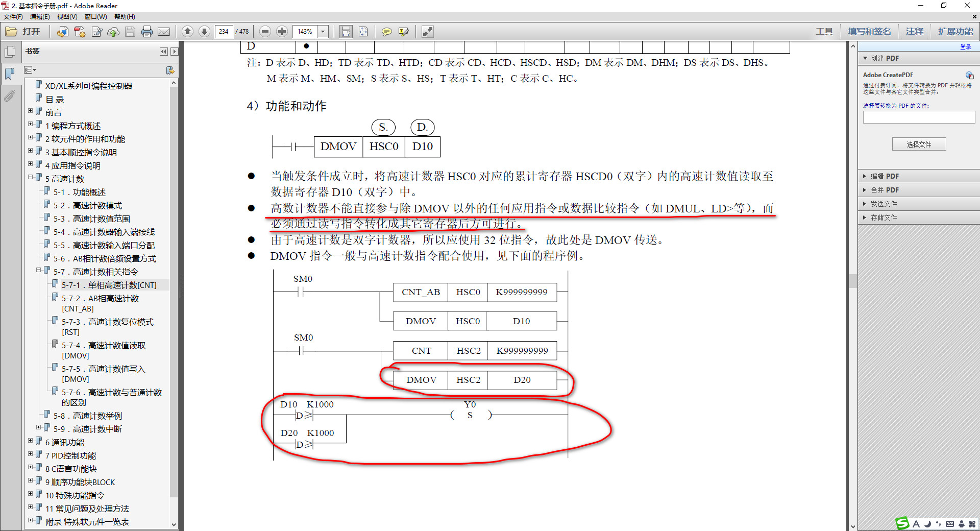Viewport: 980px width, 531px height.
Task: Click the document's vertical scrollbar thumb
Action: [x=853, y=281]
